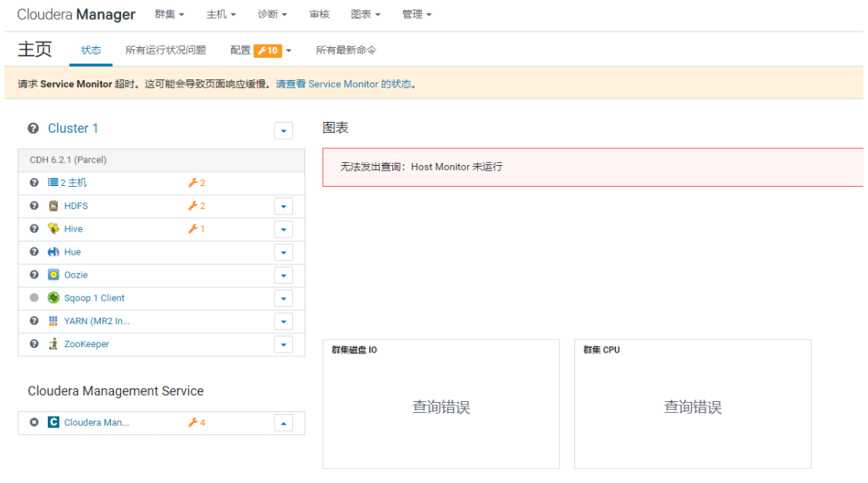Open the YARN (MR2 In... link
868x483 pixels.
[97, 321]
